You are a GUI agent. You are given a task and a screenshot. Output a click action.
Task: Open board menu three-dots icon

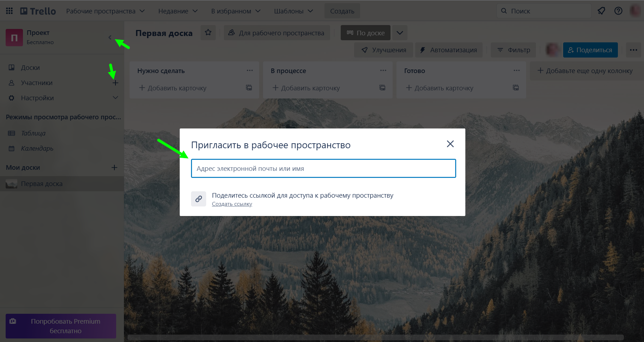coord(633,50)
